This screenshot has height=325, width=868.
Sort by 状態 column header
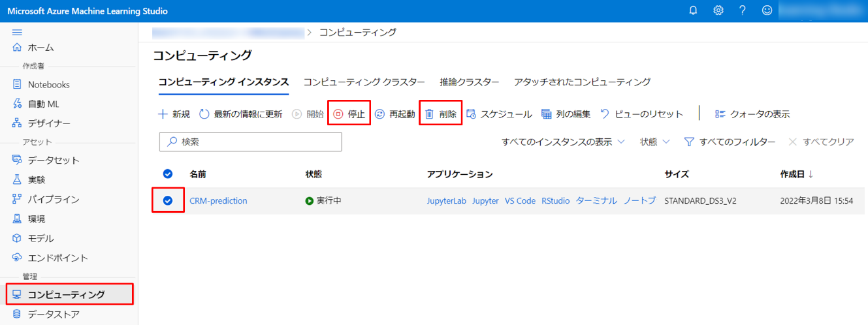coord(313,174)
